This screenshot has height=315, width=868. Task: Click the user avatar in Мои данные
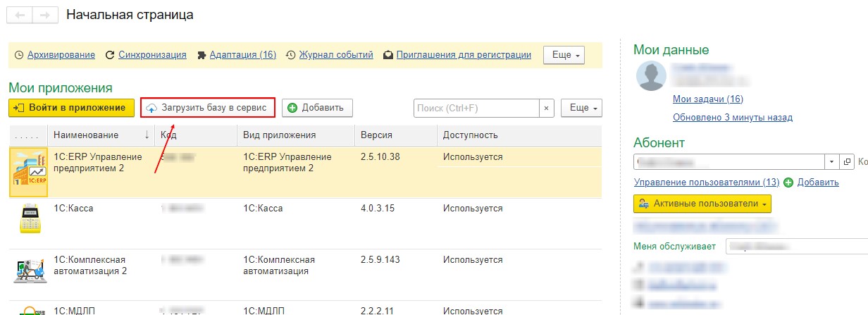tap(652, 75)
